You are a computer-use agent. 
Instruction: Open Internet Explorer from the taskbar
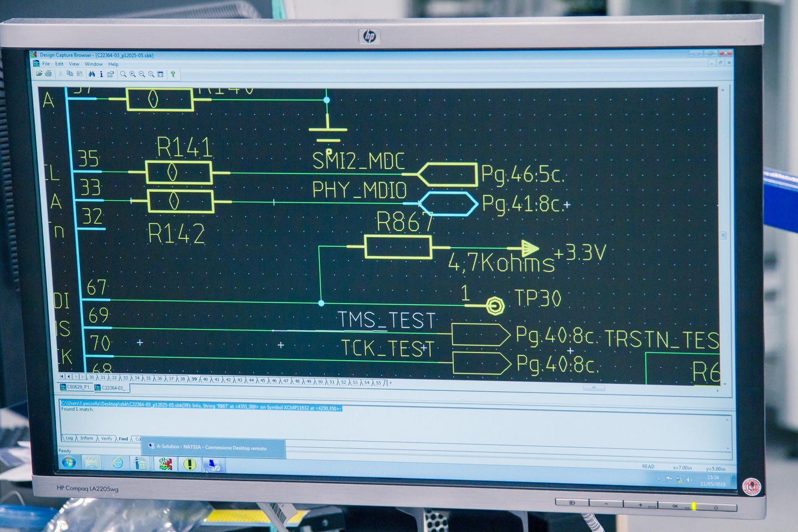point(117,463)
